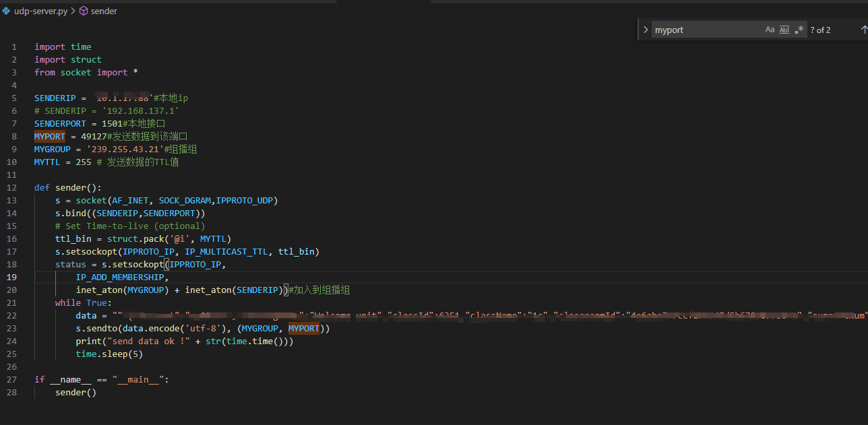Click 'def sender():' definition
The height and width of the screenshot is (425, 868).
tap(68, 187)
